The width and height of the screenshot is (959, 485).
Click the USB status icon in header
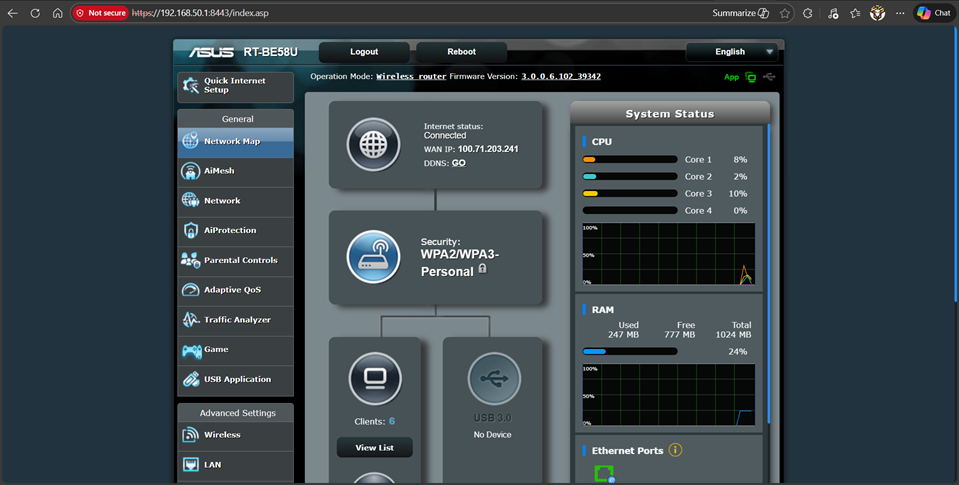[769, 77]
